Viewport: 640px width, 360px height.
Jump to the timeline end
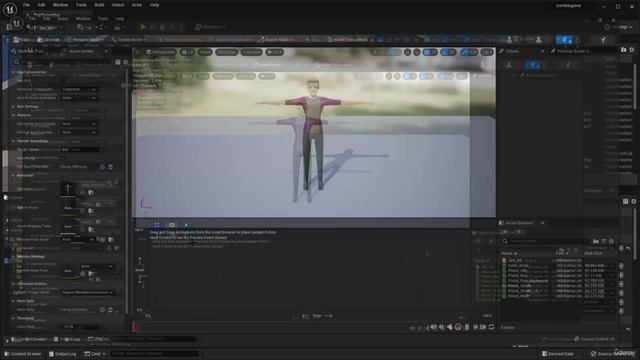(483, 327)
